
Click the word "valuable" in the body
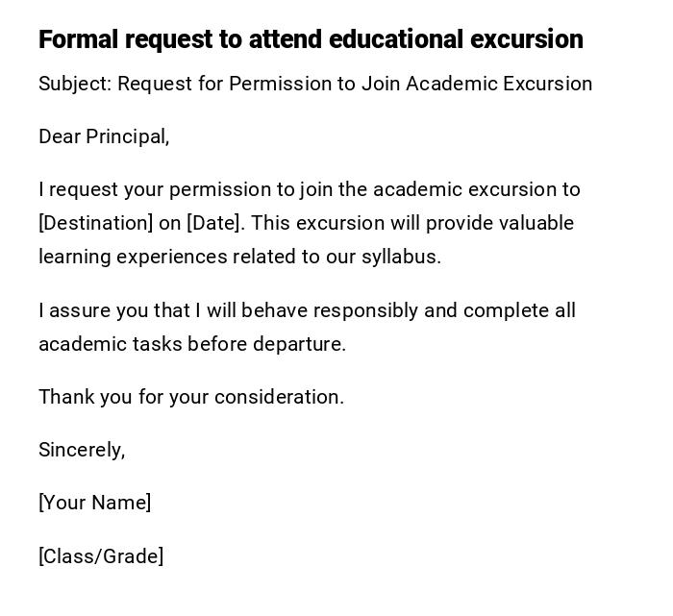pos(535,224)
